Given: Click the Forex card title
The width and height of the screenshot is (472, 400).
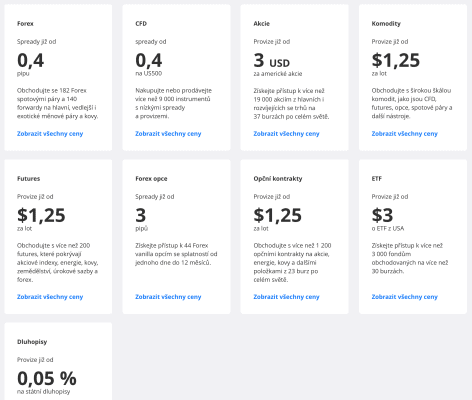Looking at the screenshot, I should click(25, 24).
